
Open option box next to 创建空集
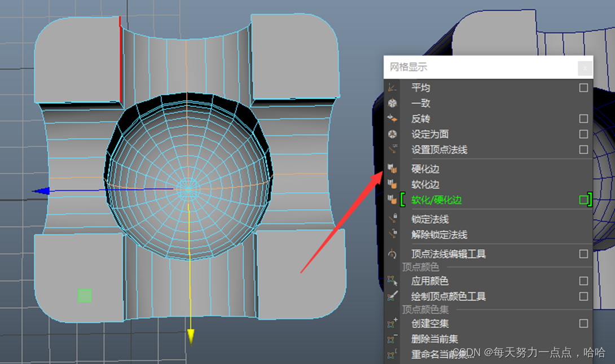click(583, 323)
